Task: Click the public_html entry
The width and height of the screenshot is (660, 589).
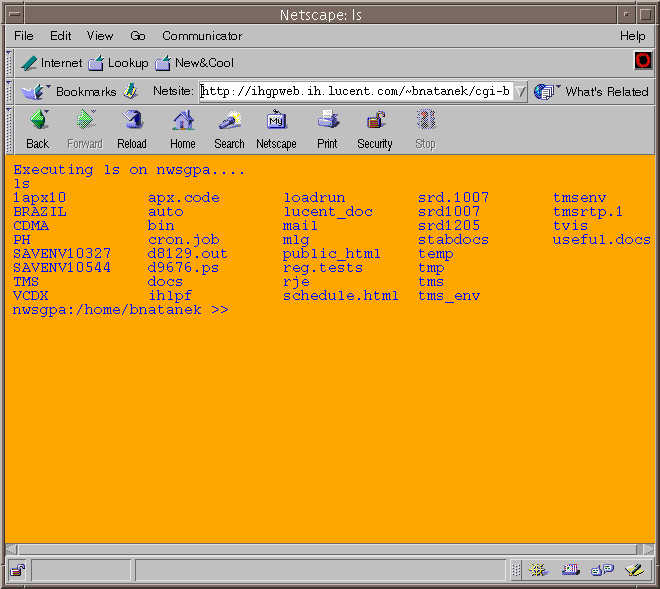Action: pos(331,254)
